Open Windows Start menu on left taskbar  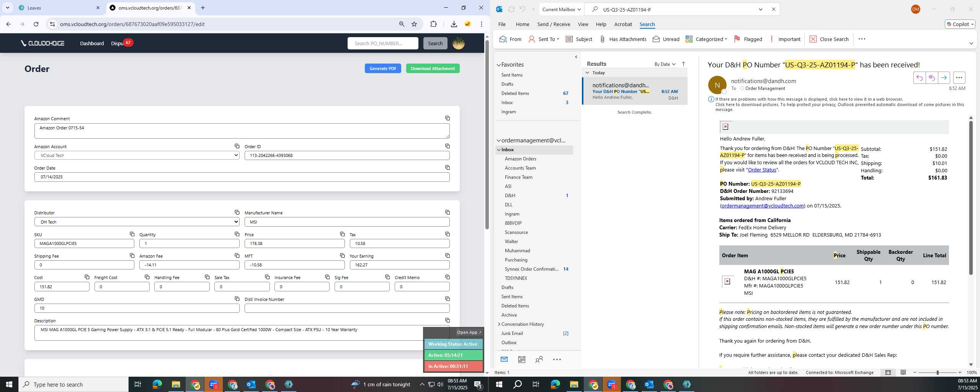tap(9, 384)
